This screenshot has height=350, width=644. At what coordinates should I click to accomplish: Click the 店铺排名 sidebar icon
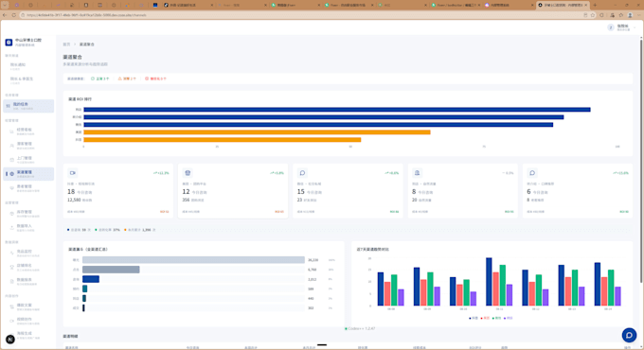pyautogui.click(x=11, y=267)
